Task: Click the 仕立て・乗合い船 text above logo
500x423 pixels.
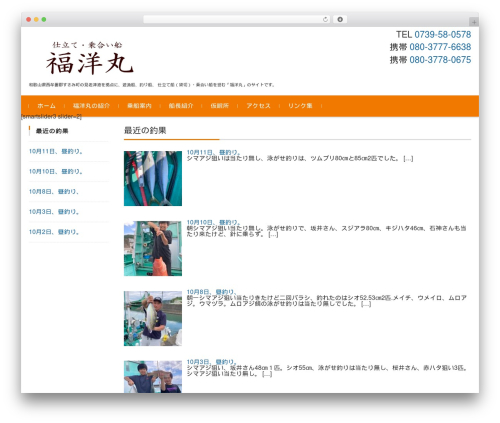Action: click(x=87, y=45)
